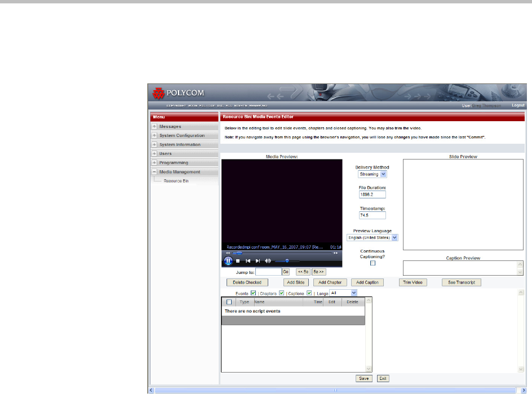Expand the Users menu section
The height and width of the screenshot is (394, 532).
(154, 153)
